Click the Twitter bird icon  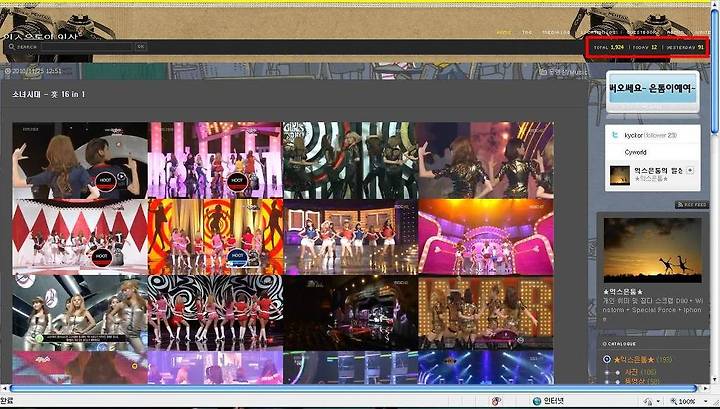click(615, 135)
